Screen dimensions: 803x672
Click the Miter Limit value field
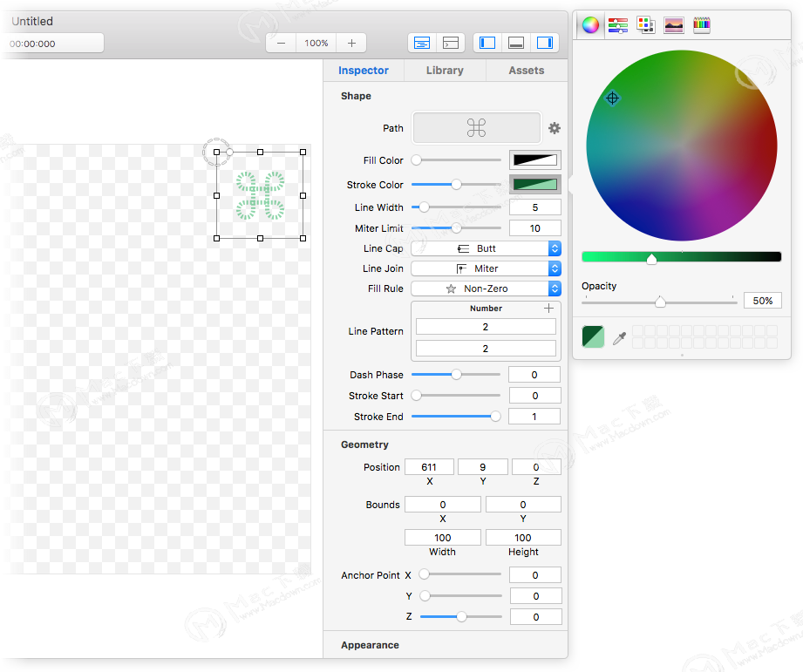[x=535, y=227]
